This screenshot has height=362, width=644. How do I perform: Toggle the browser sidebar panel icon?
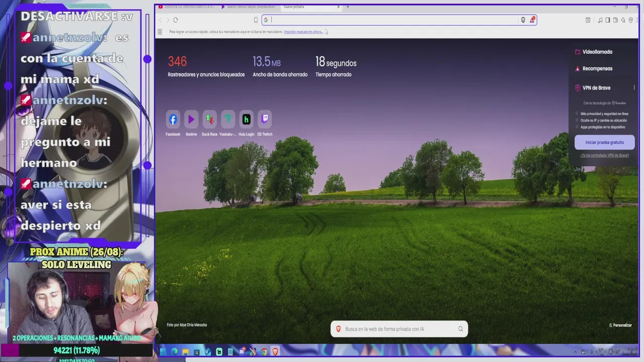click(x=608, y=20)
